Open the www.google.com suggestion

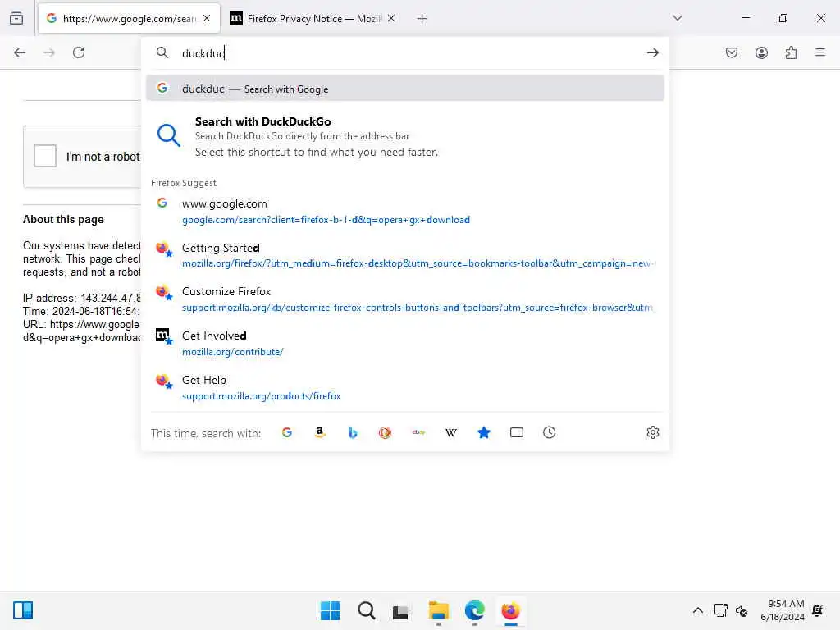(x=405, y=211)
